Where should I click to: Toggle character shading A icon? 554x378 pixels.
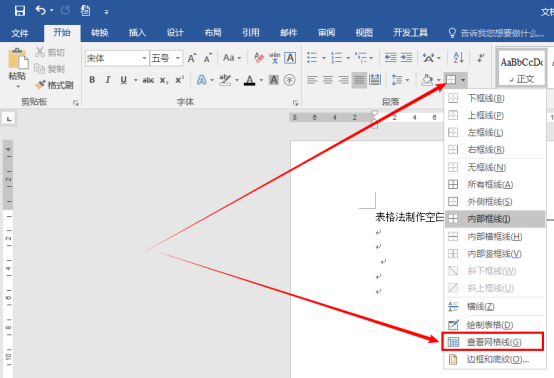[x=274, y=80]
